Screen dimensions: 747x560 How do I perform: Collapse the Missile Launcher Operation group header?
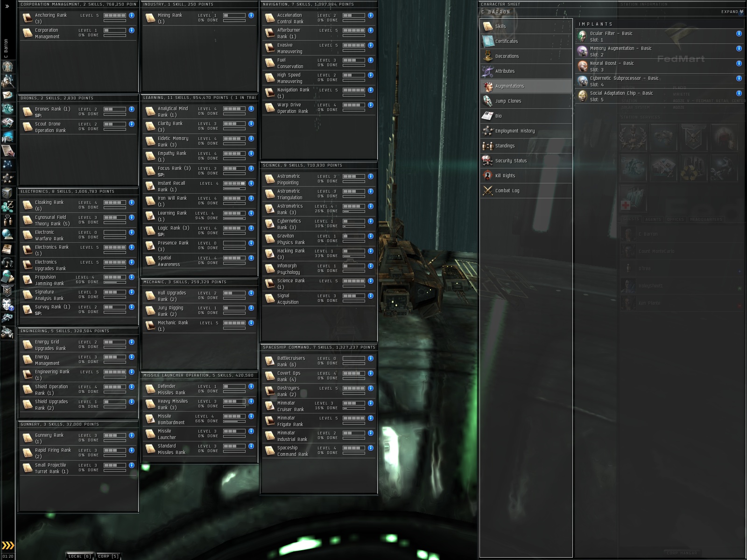point(199,375)
